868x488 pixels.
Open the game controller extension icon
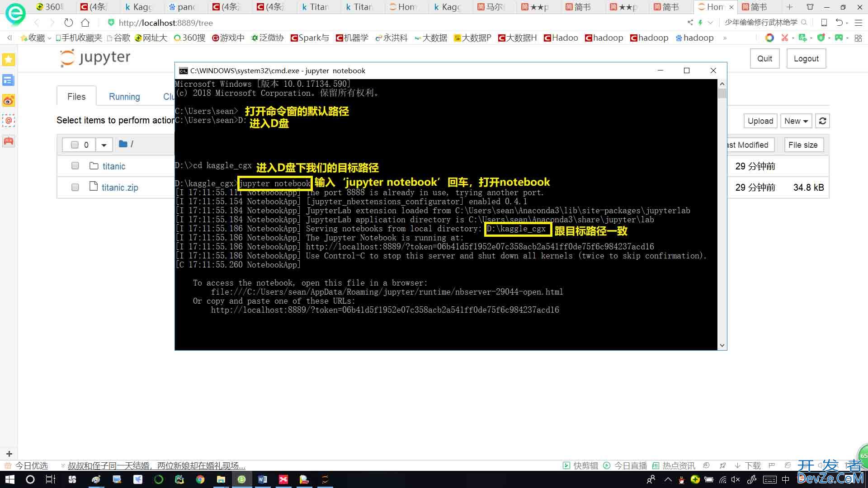pyautogui.click(x=839, y=38)
